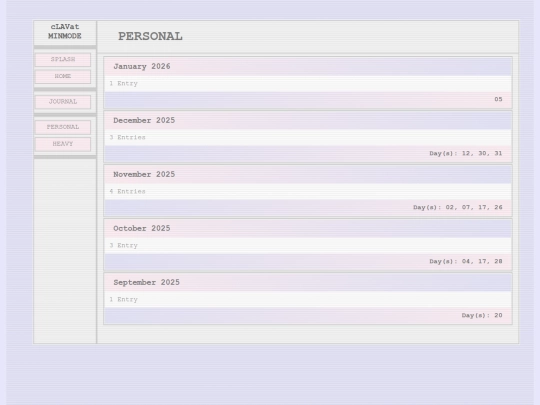Open the November 2025 archive heading
The image size is (540, 405).
pyautogui.click(x=144, y=174)
